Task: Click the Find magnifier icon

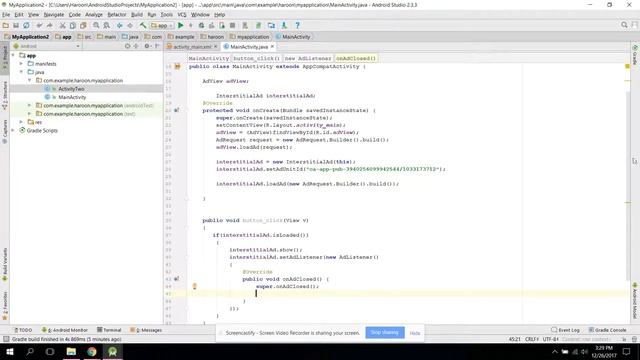Action: pos(96,25)
